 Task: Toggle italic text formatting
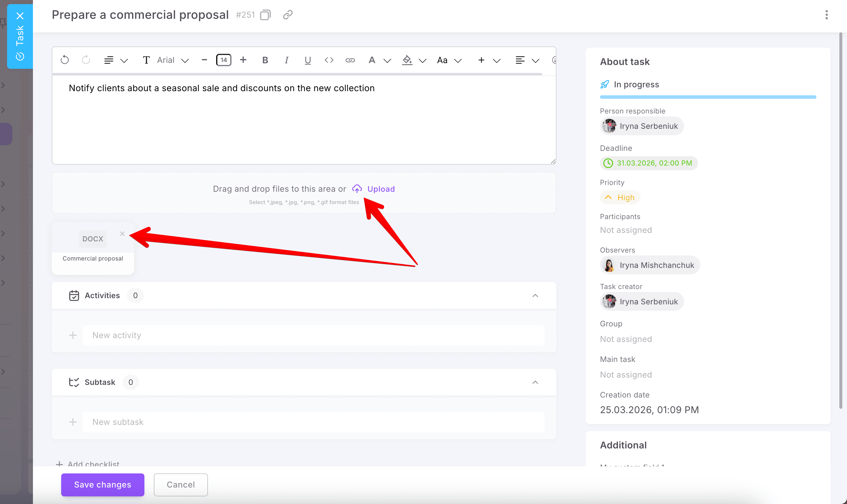pyautogui.click(x=286, y=60)
